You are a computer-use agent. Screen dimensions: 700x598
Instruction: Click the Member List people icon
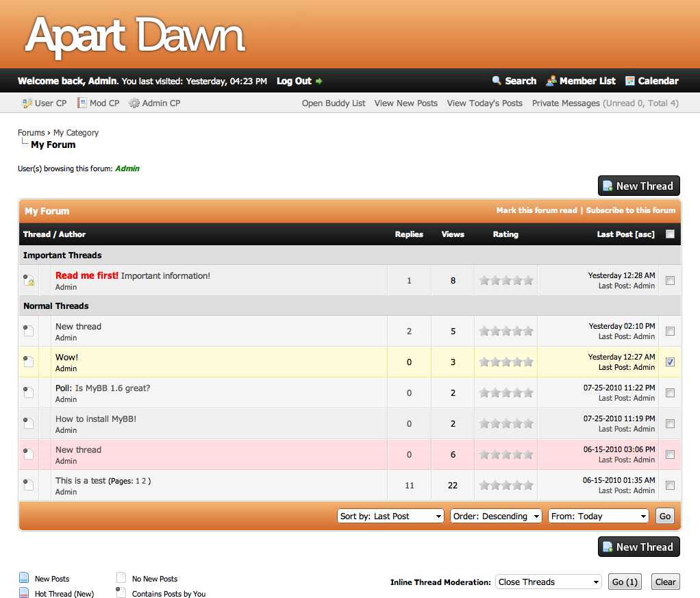click(551, 81)
